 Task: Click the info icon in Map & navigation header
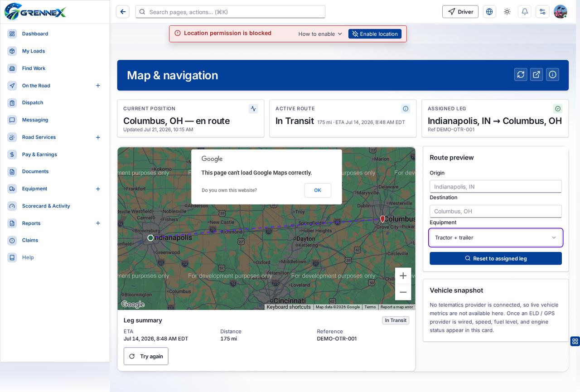552,74
